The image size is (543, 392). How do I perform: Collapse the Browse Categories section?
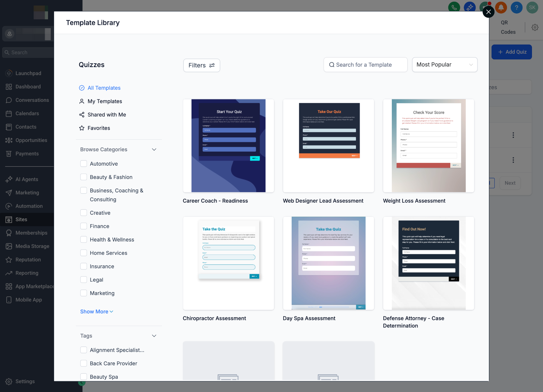(154, 149)
